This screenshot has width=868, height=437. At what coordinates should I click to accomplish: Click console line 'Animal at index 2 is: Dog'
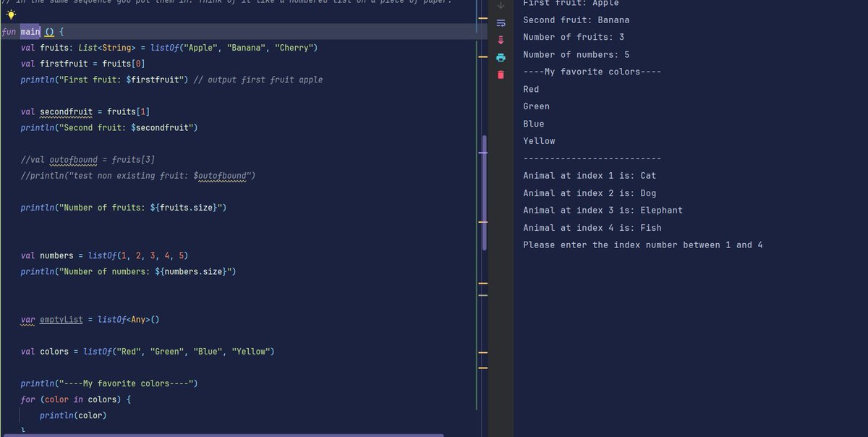click(x=590, y=193)
